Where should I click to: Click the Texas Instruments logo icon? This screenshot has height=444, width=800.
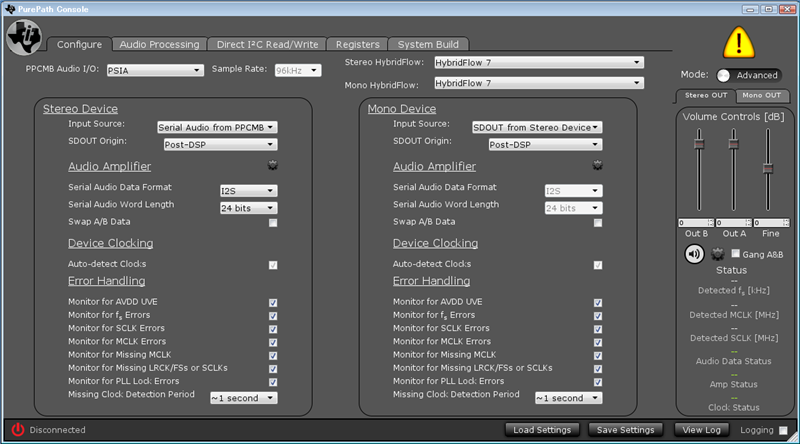click(x=23, y=37)
